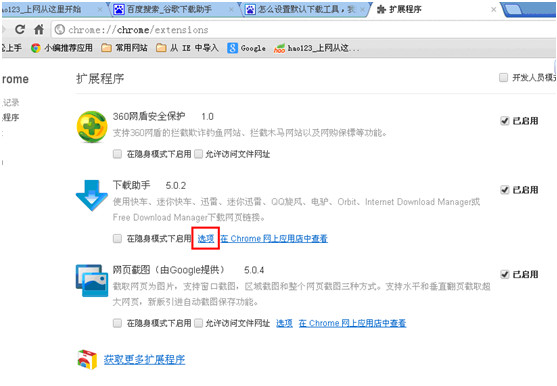Screen dimensions: 557x386
Task: Open the 扩展程序 sidebar item
Action: (x=11, y=117)
